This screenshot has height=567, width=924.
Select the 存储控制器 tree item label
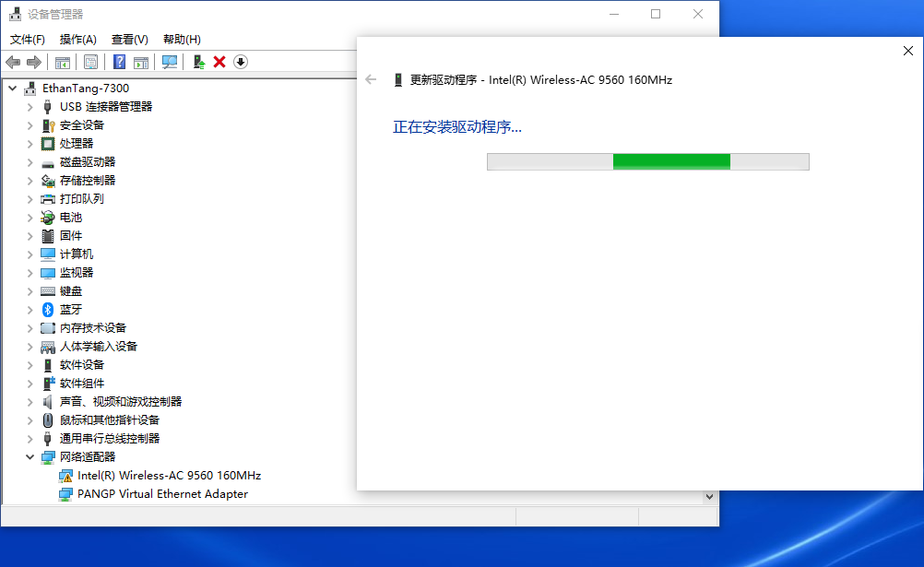88,181
